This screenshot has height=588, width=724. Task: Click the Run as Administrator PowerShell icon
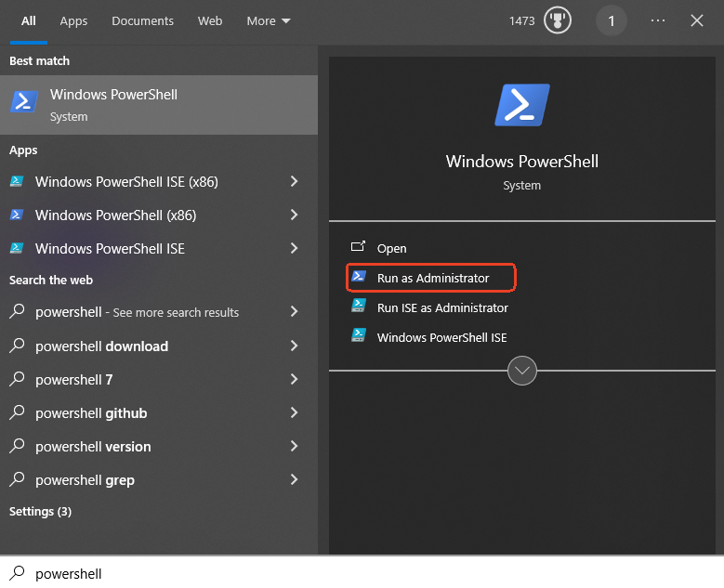point(359,276)
